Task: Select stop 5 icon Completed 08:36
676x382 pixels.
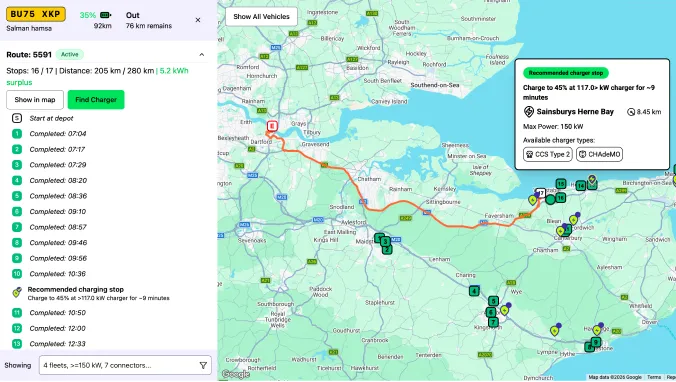Action: [x=17, y=196]
